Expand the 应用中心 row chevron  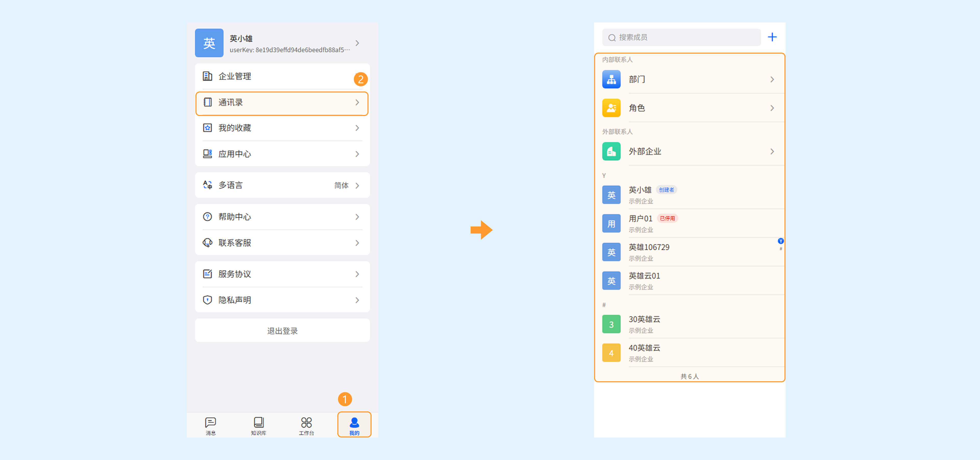tap(357, 154)
